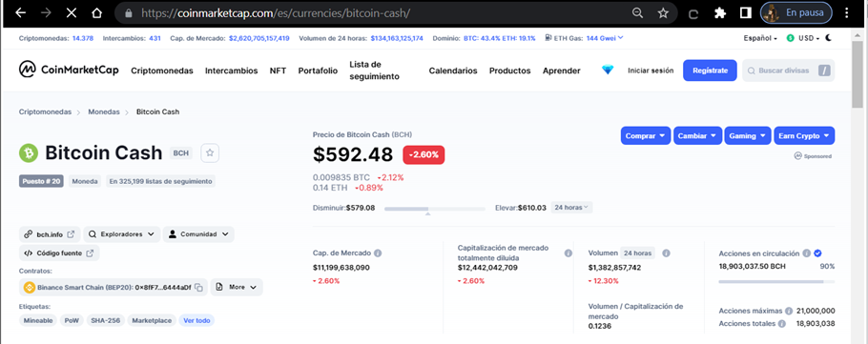Click Ver todo tags link

(x=196, y=320)
